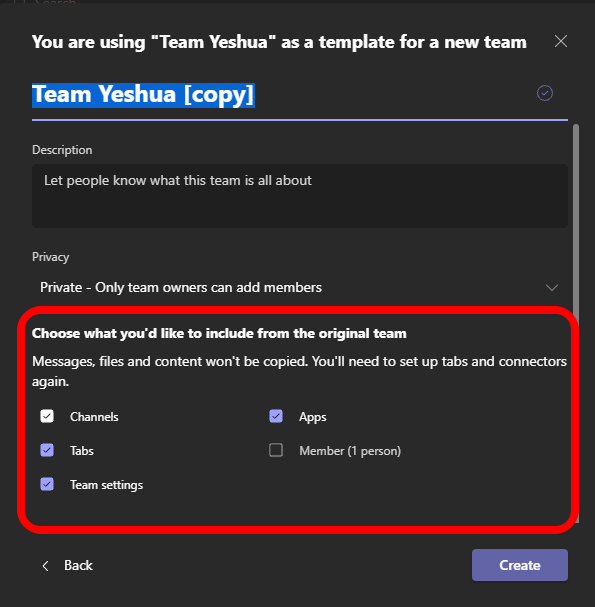Expand the Privacy dropdown chevron
This screenshot has height=607, width=595.
click(552, 288)
